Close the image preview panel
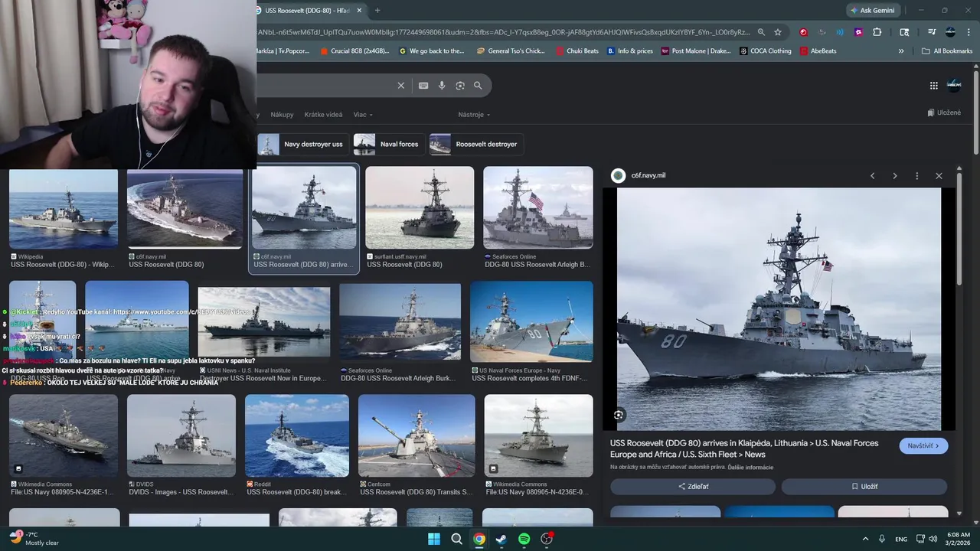This screenshot has width=980, height=551. pyautogui.click(x=939, y=176)
